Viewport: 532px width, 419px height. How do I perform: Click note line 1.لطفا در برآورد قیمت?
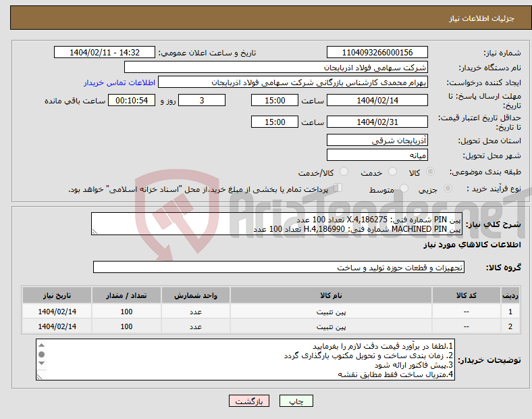[x=383, y=346]
